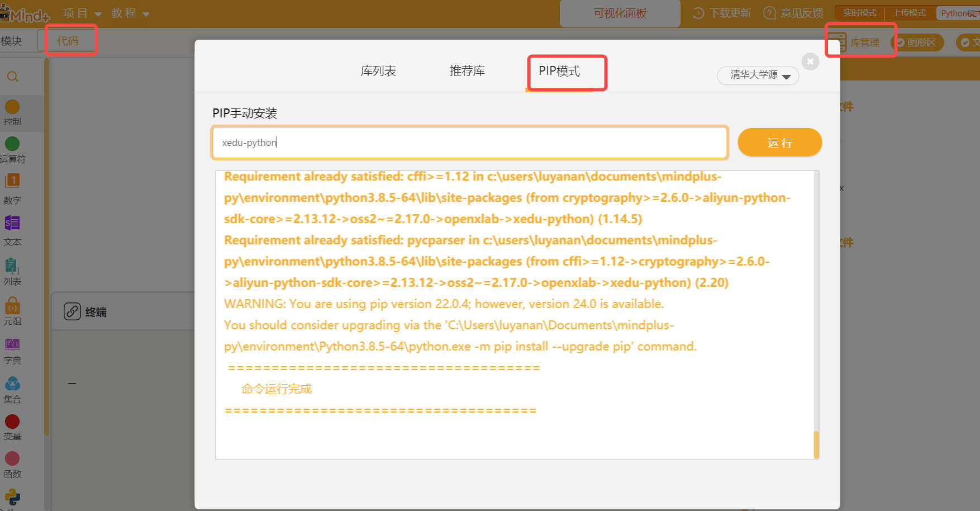Click the PIP package name input field
The image size is (980, 511).
(x=470, y=143)
